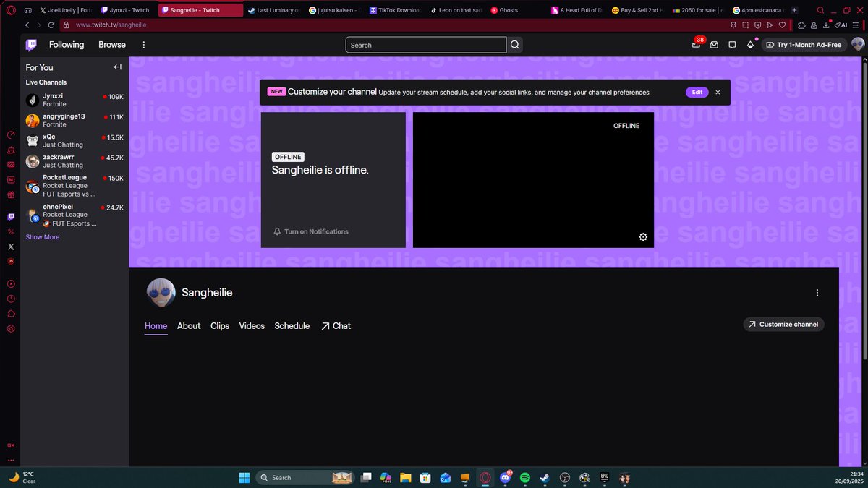This screenshot has width=868, height=488.
Task: Open Twitch notifications inbox with 38 badge
Action: 697,44
